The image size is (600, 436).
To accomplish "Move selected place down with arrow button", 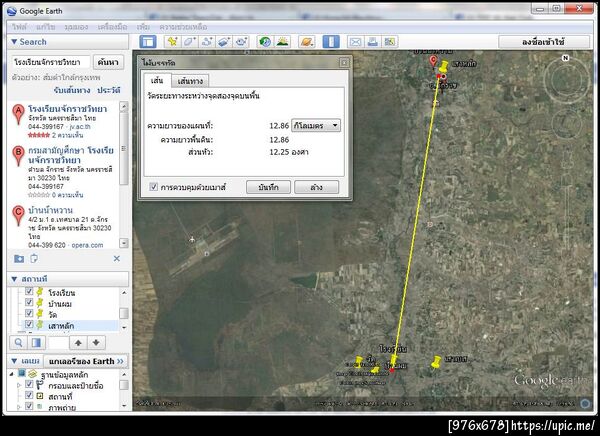I will 96,343.
